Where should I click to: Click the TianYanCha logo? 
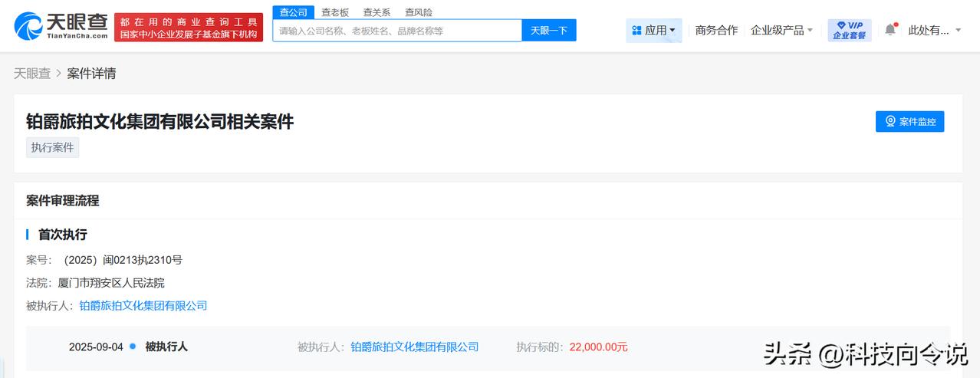coord(61,27)
